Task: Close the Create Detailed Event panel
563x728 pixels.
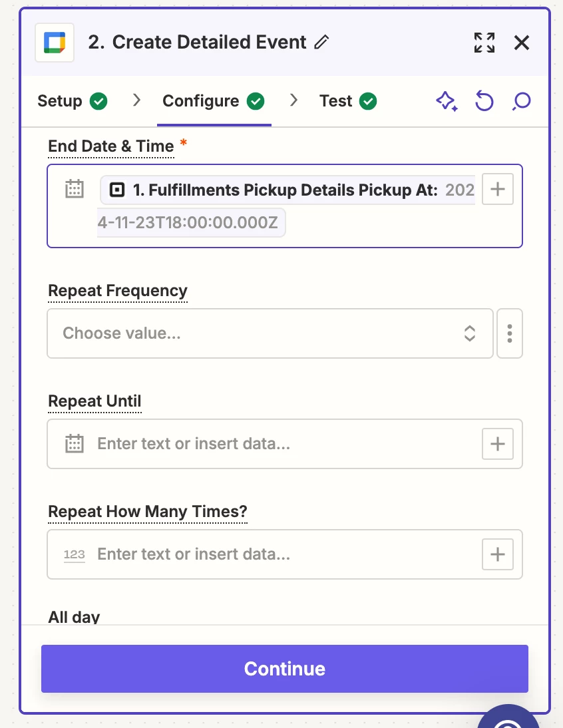Action: point(522,43)
